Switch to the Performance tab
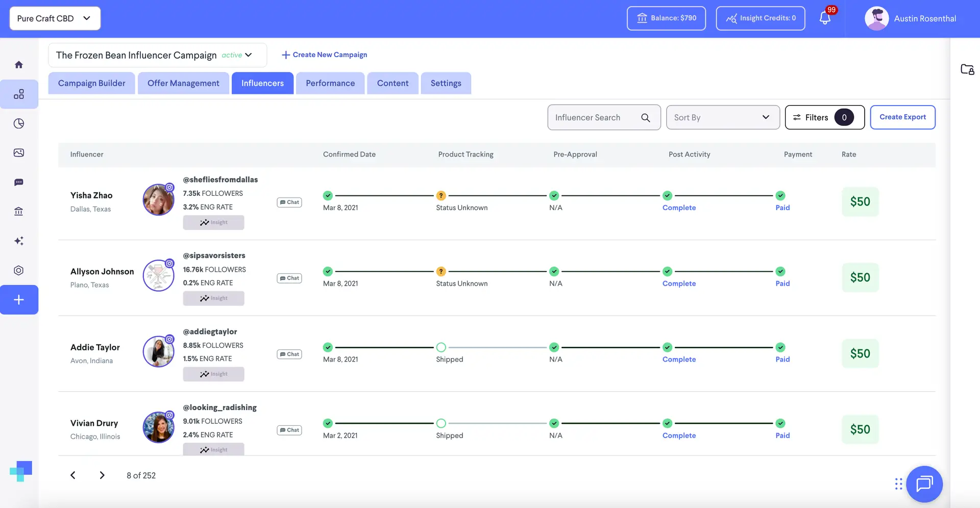This screenshot has width=980, height=508. point(330,83)
